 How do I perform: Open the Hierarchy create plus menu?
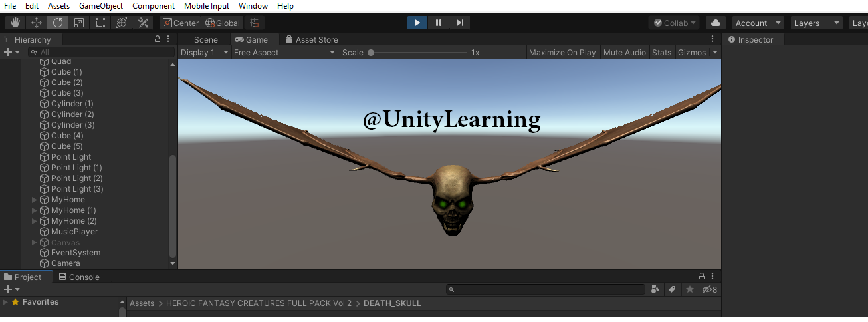[11, 52]
